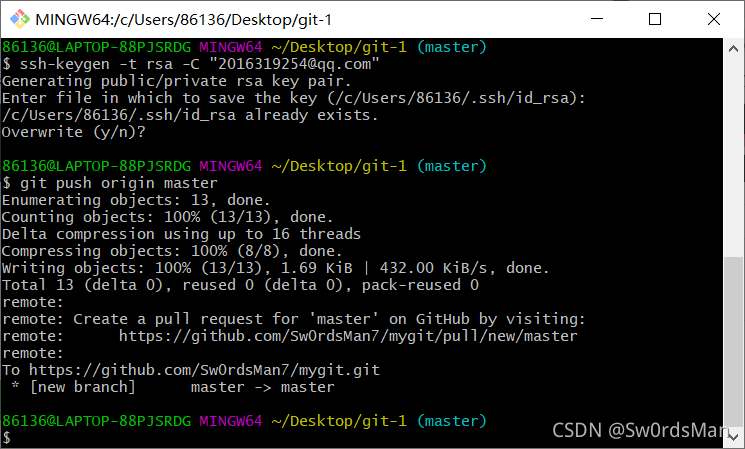Click the github.com pull/new/master URL

[348, 336]
